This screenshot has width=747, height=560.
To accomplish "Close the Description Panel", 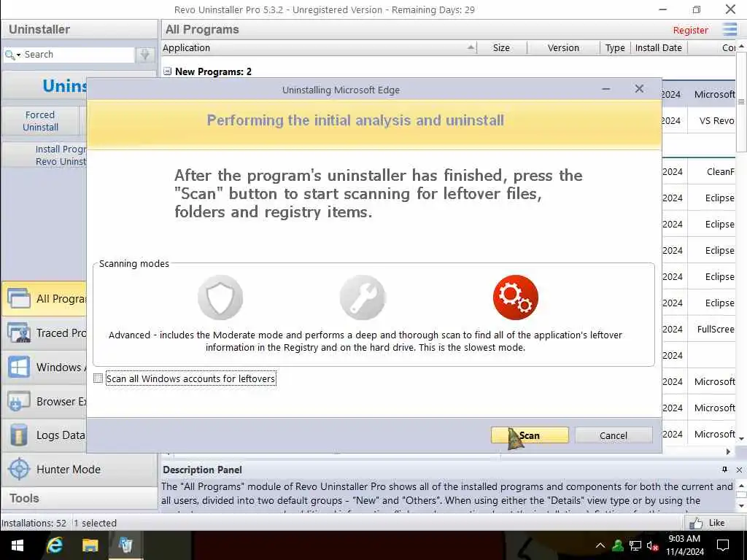I will (x=739, y=470).
